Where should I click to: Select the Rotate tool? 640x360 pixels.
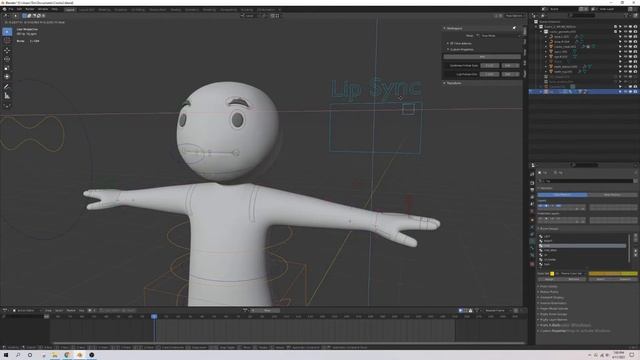click(7, 59)
